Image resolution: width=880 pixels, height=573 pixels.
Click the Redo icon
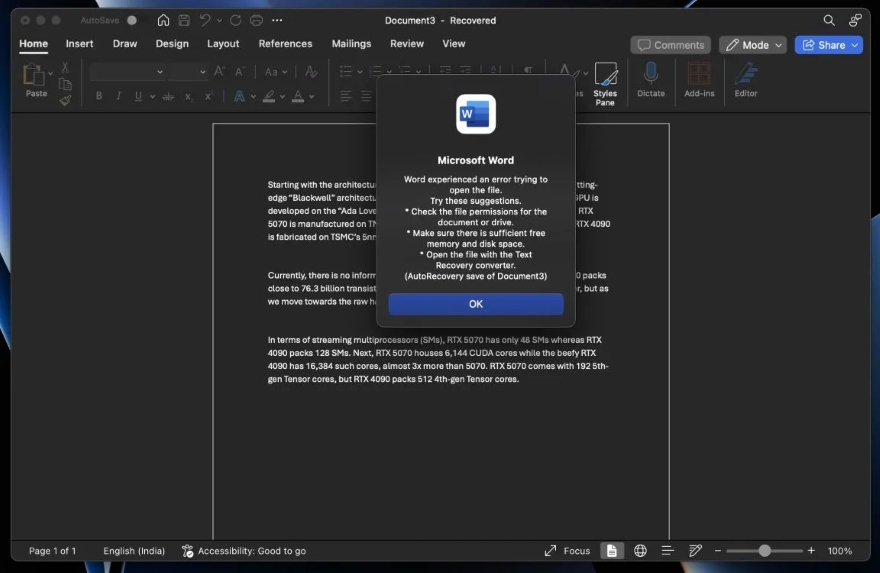tap(236, 20)
